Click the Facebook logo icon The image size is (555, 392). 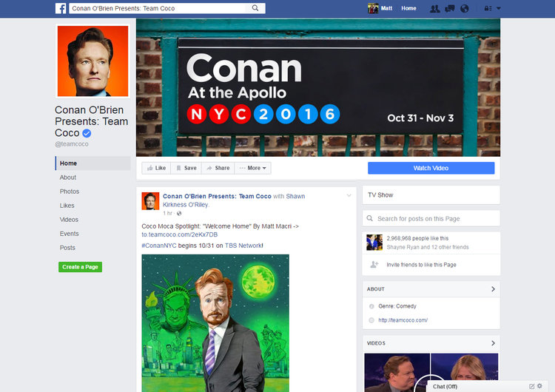point(61,8)
